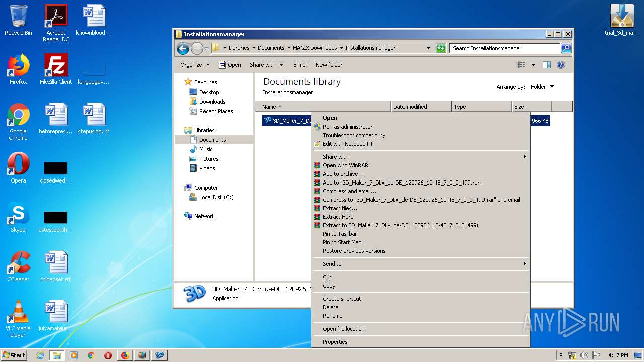The width and height of the screenshot is (644, 362).
Task: Click the search magnifier icon in Explorer
Action: click(566, 48)
